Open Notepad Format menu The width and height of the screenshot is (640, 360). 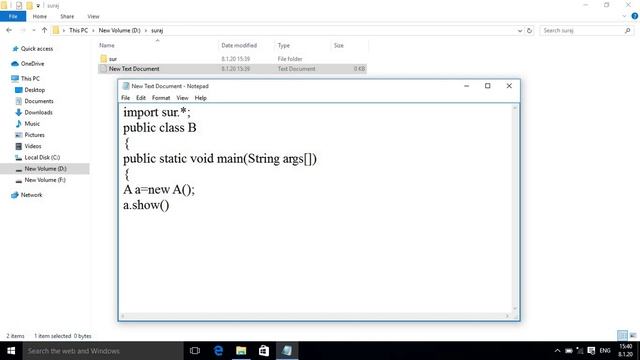tap(161, 98)
